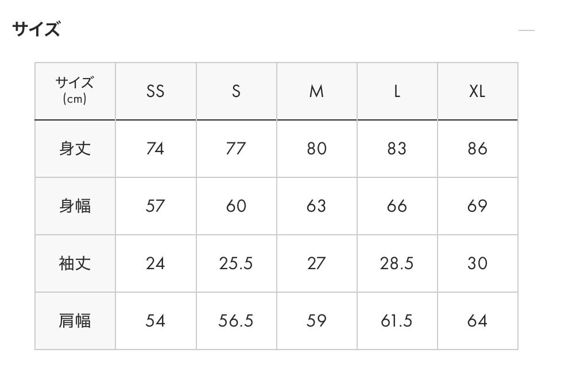Screen dimensions: 561x392
Task: Click the 袖丈 value 28.5 for L
Action: tap(397, 263)
